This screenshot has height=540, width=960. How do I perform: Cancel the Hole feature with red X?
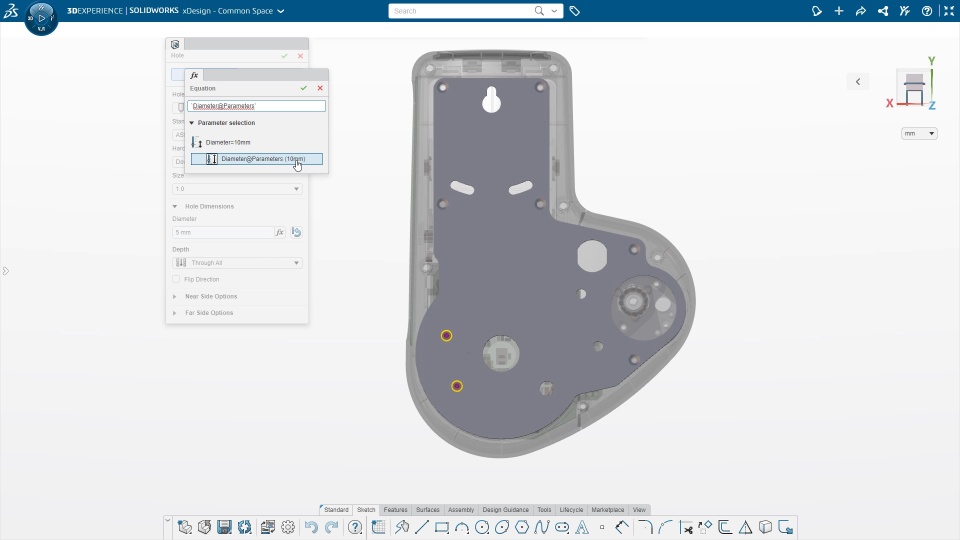[x=301, y=56]
